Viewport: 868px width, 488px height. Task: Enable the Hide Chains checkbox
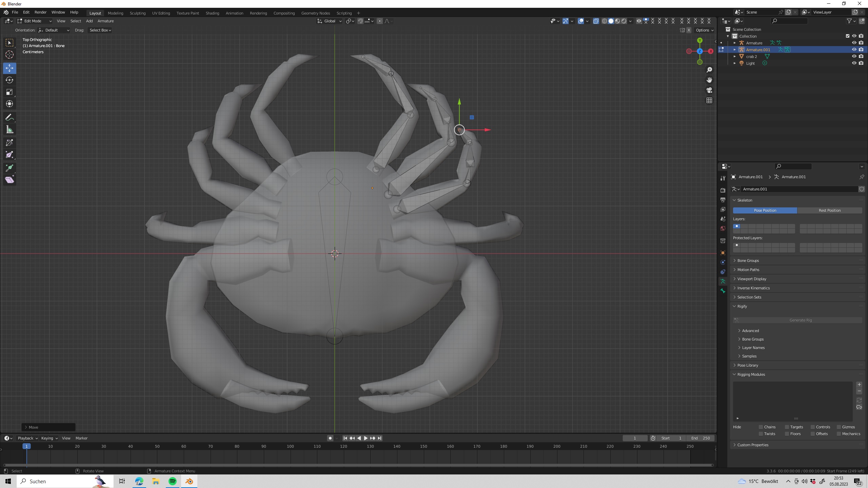coord(761,427)
